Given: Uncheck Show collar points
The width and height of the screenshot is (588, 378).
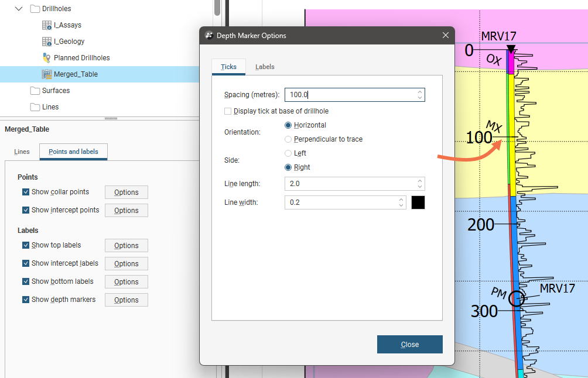Looking at the screenshot, I should point(26,192).
